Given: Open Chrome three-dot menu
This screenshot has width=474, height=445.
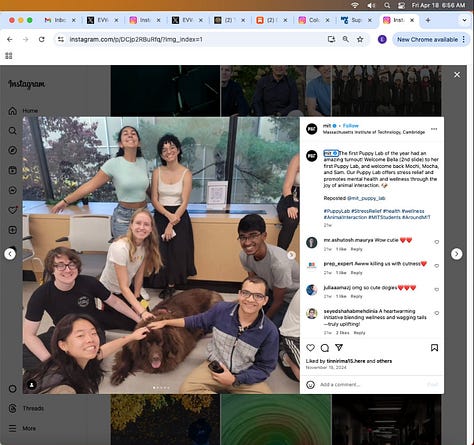Looking at the screenshot, I should [464, 39].
